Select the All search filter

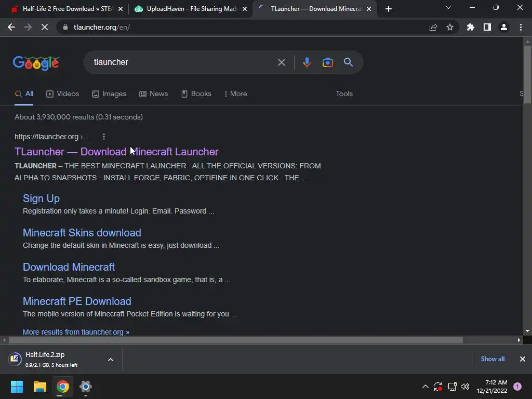[24, 94]
